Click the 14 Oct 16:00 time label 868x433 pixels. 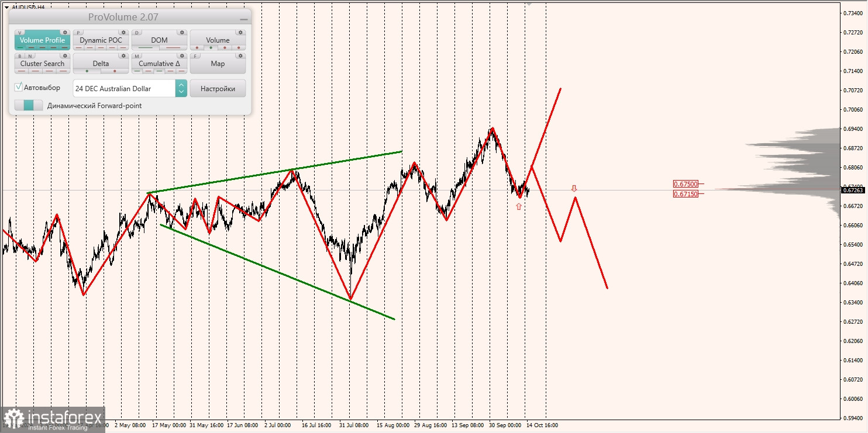(542, 425)
